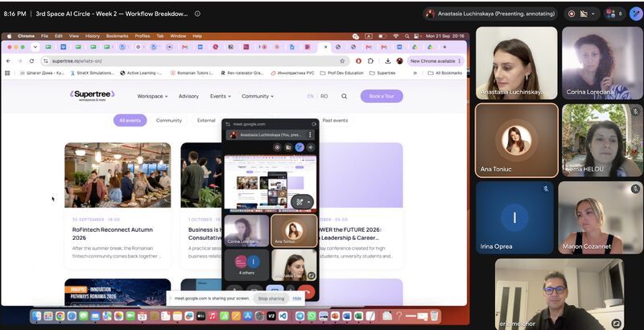Image resolution: width=644 pixels, height=330 pixels.
Task: Close the active Chrome tab
Action: (x=325, y=47)
